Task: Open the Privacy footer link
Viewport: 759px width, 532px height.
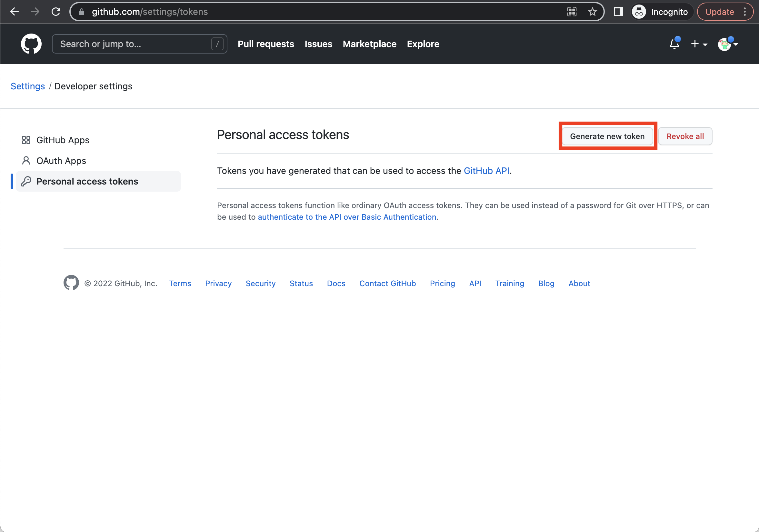Action: [x=218, y=283]
